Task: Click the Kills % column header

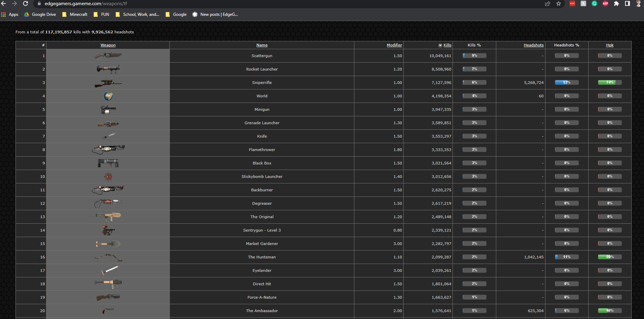Action: coord(474,45)
